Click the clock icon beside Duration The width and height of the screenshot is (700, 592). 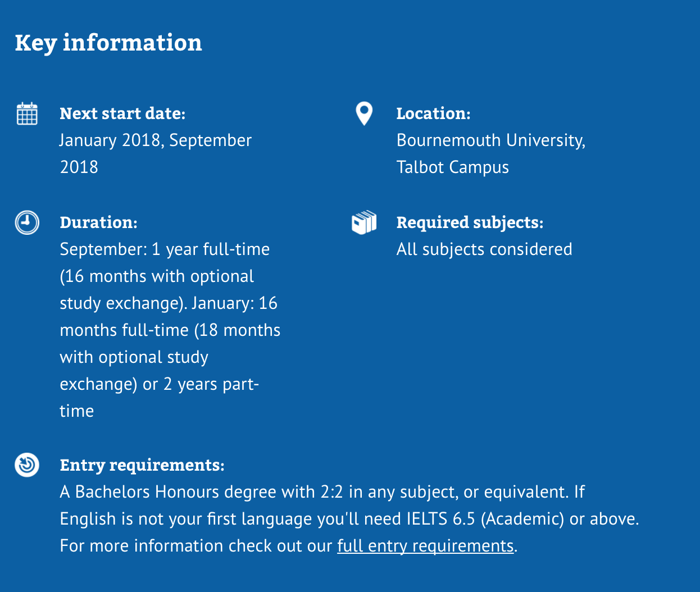(27, 222)
